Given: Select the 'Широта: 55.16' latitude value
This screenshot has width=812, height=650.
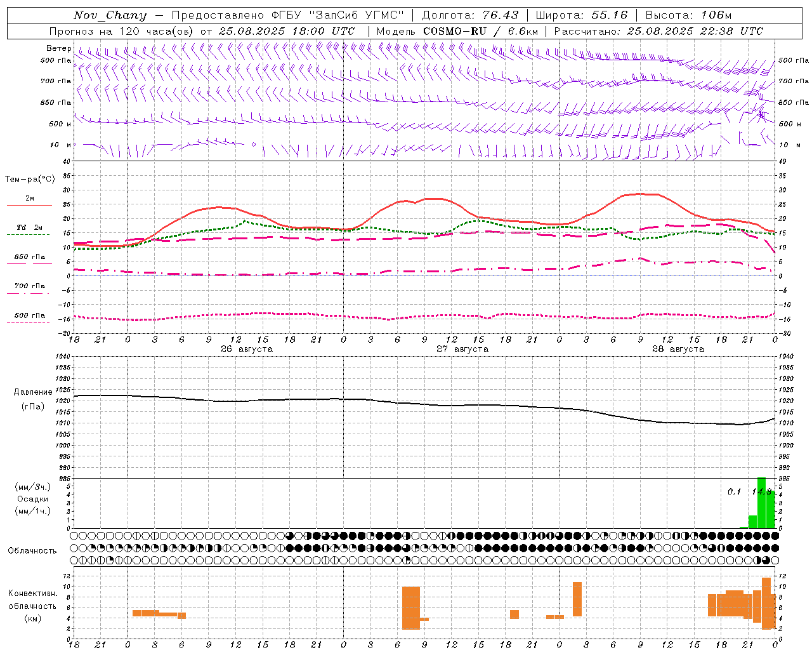Looking at the screenshot, I should [582, 15].
